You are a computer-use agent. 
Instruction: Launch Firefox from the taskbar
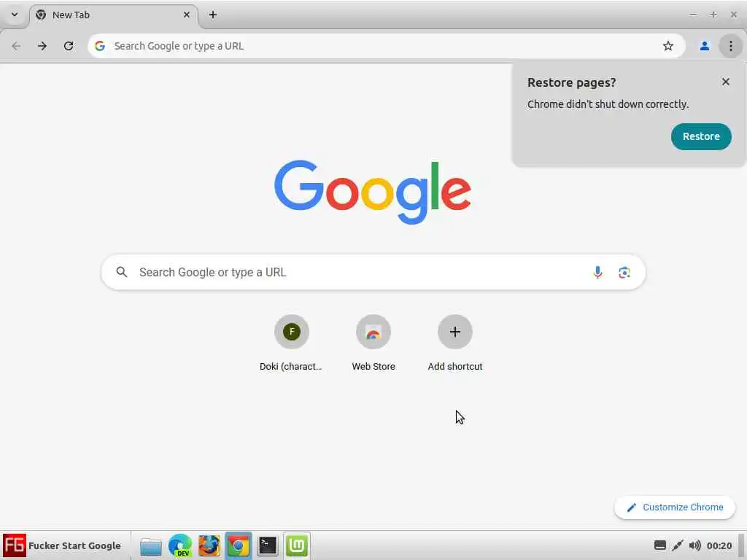pos(209,545)
